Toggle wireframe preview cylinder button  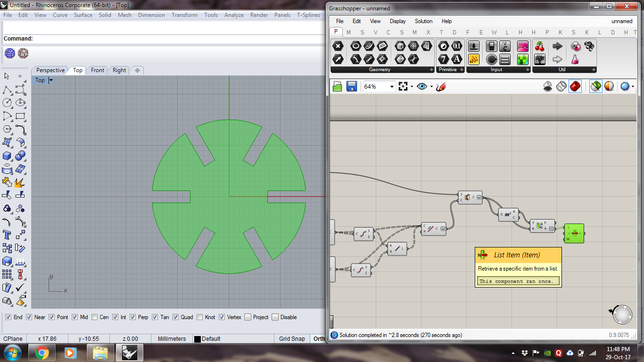pyautogui.click(x=561, y=86)
